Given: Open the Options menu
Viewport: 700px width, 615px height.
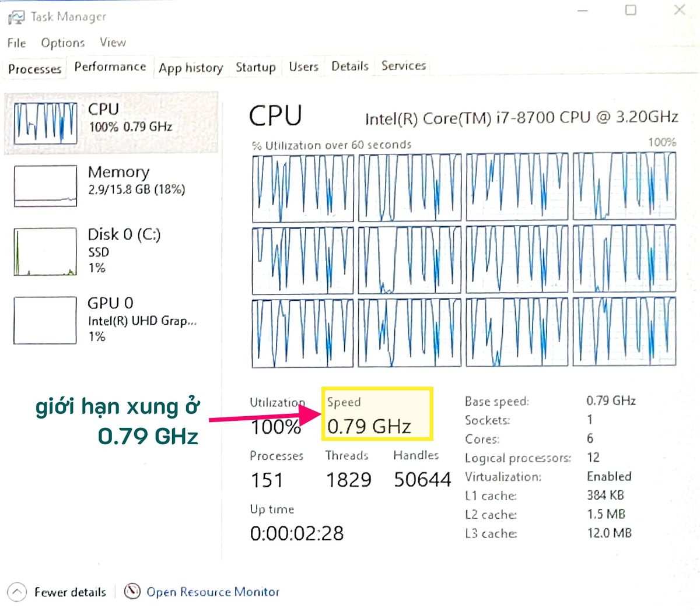Looking at the screenshot, I should pyautogui.click(x=62, y=43).
